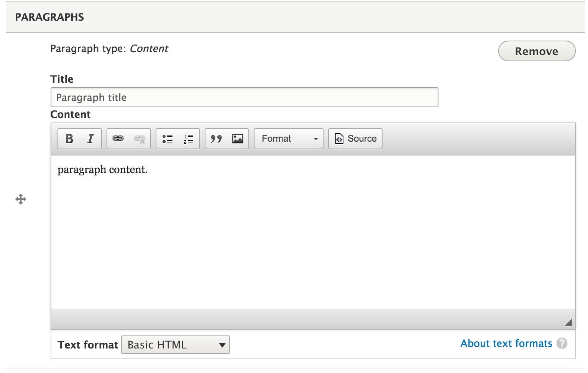The width and height of the screenshot is (588, 373).
Task: Expand the Text format Basic HTML selector
Action: [176, 345]
